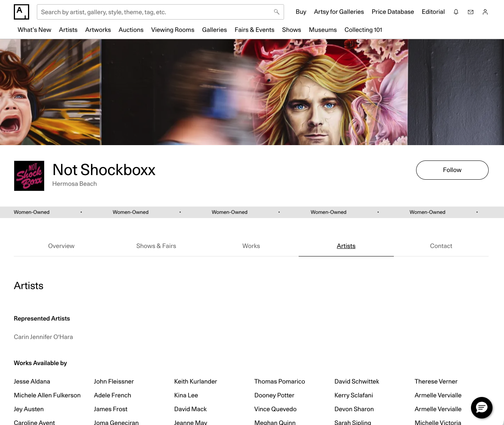Open the Viewing Rooms menu item
The image size is (504, 425).
173,30
